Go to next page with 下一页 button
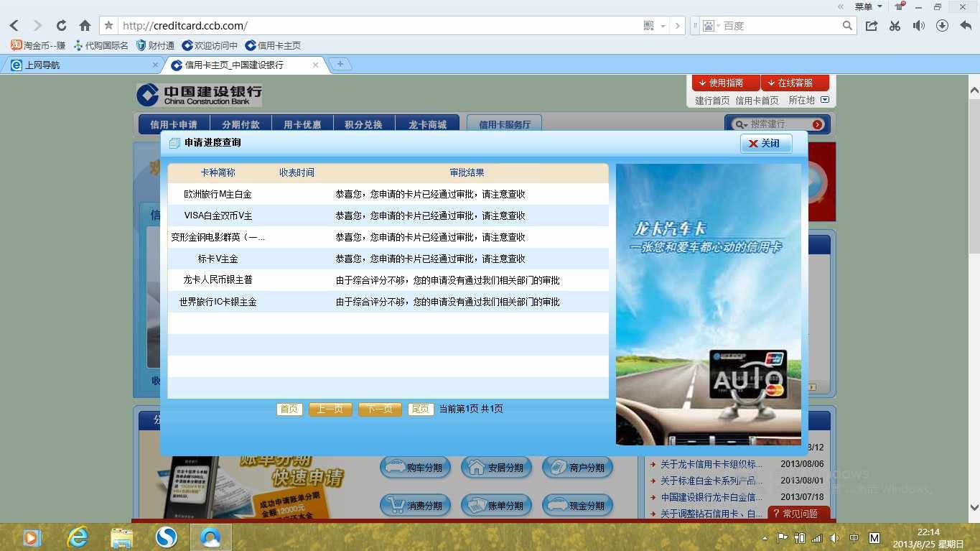The image size is (980, 551). (379, 409)
